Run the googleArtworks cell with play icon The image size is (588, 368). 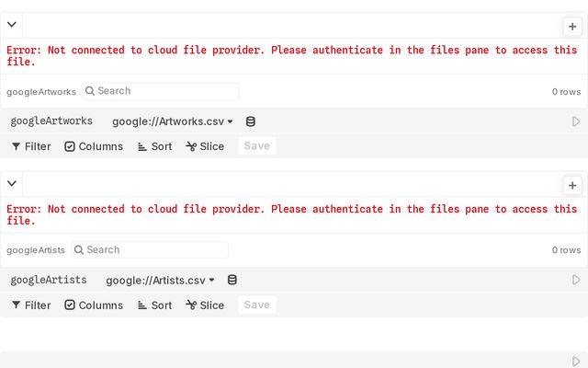point(576,121)
